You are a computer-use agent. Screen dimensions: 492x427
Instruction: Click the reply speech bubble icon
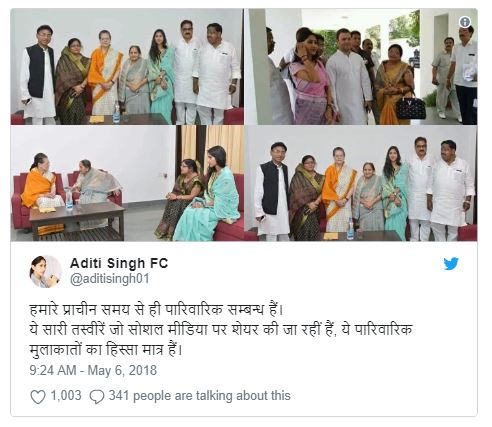(x=97, y=397)
